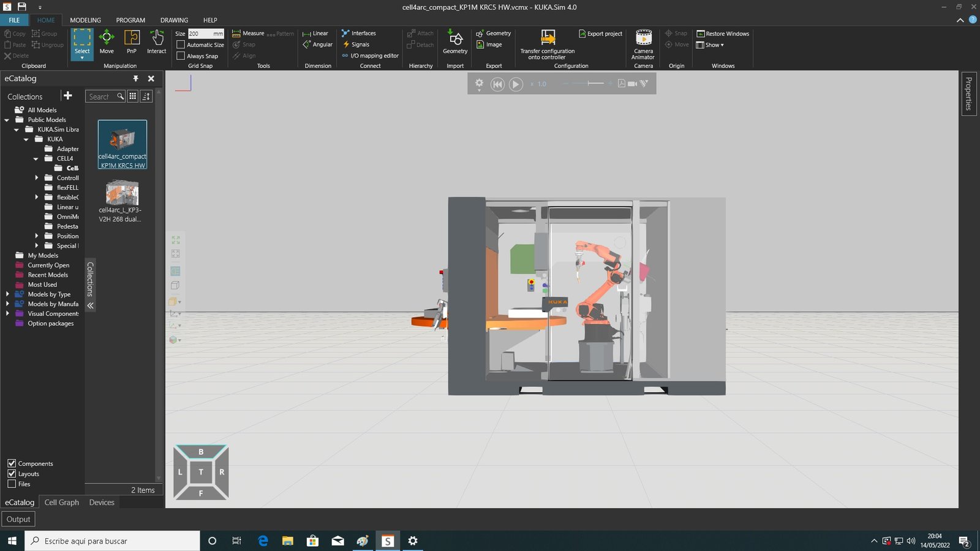Open the Camera Animator

[643, 45]
